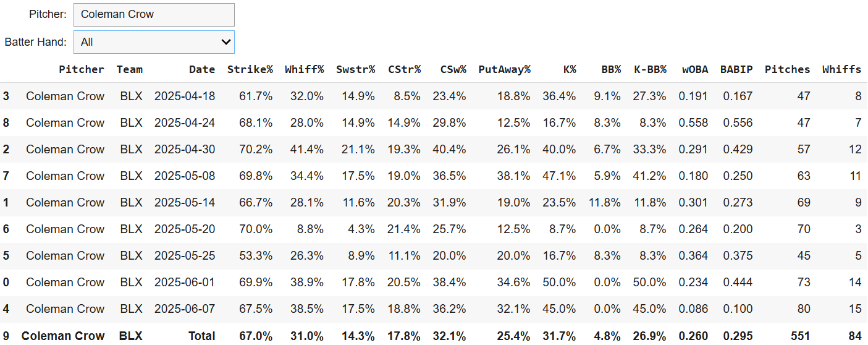Click the Pitcher name input field
The width and height of the screenshot is (868, 345).
(x=154, y=15)
